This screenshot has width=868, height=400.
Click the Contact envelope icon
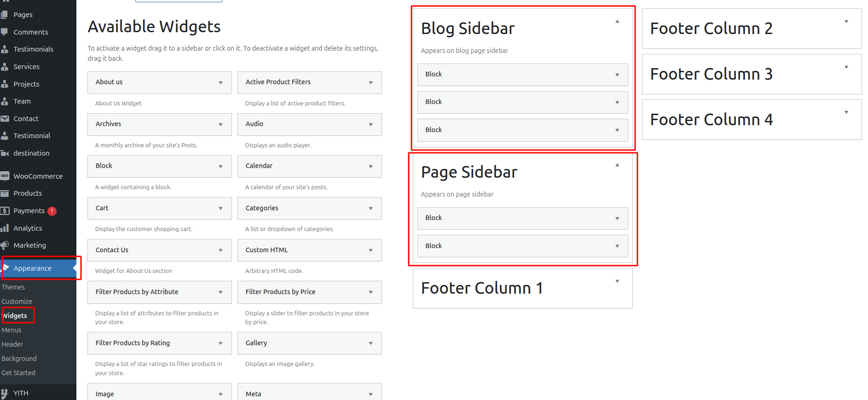point(5,118)
